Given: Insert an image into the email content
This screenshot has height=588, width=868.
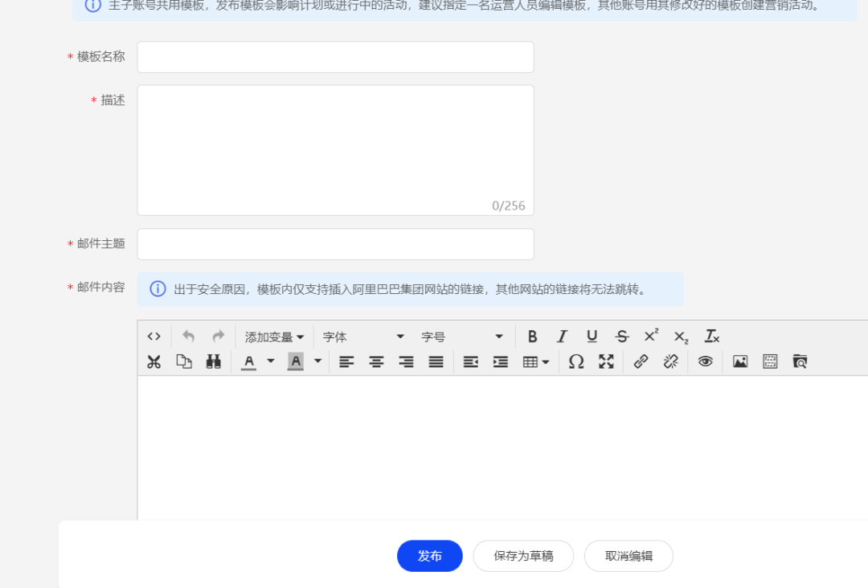Looking at the screenshot, I should (739, 361).
